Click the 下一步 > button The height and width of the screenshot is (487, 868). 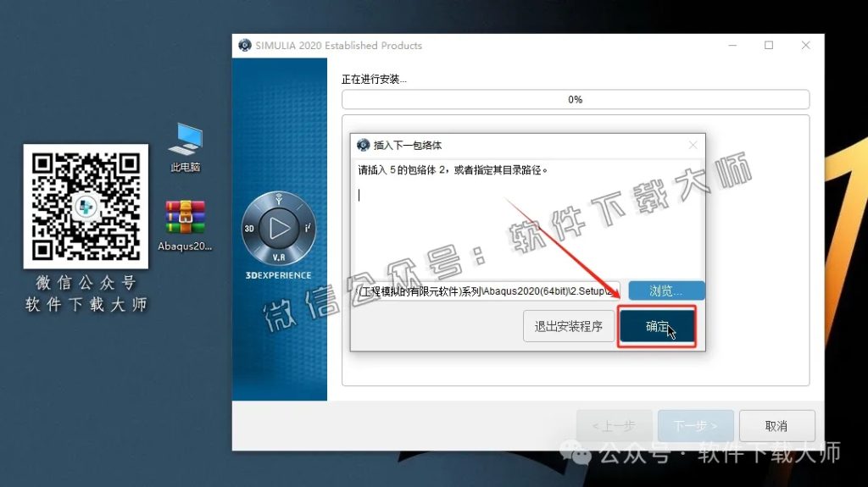[695, 426]
